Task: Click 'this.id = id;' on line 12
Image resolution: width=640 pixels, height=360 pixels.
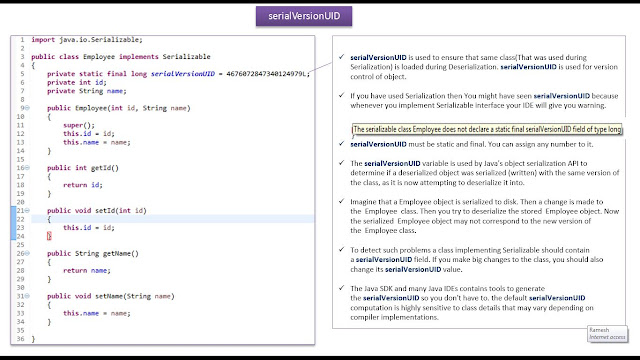Action: tap(89, 134)
